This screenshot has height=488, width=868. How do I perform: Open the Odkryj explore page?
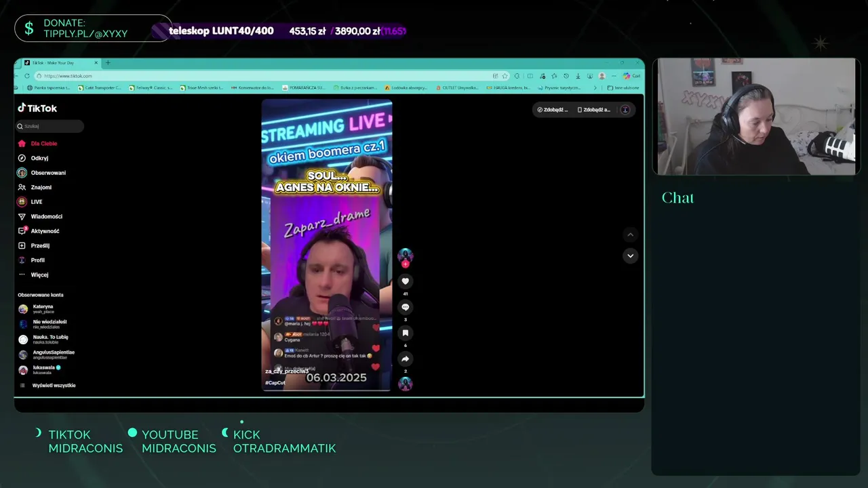tap(33, 158)
